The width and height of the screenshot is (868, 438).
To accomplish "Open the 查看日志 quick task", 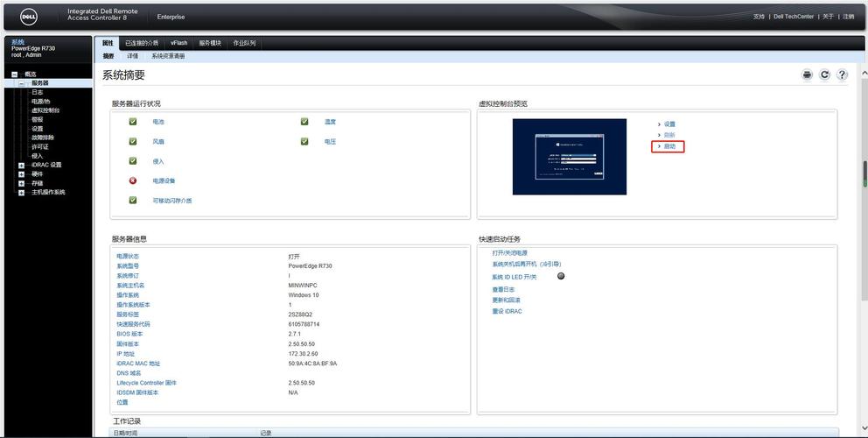I will click(503, 289).
